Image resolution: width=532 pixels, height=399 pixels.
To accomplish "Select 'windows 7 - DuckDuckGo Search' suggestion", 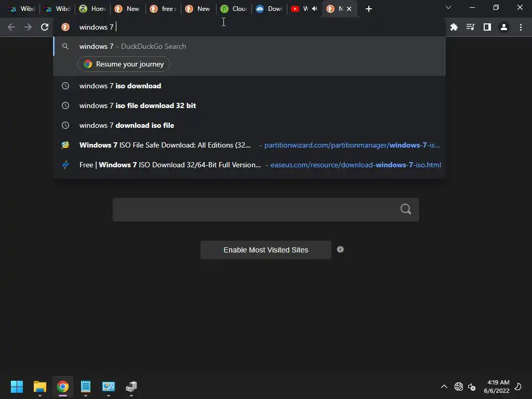I will 249,46.
